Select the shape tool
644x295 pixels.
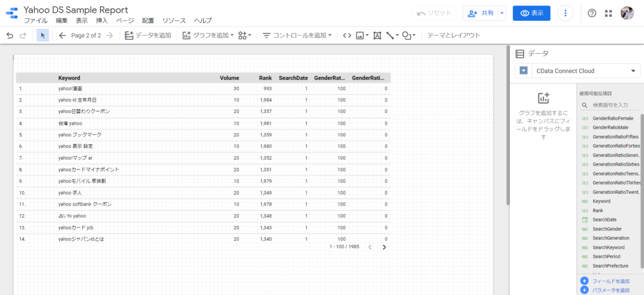(x=407, y=35)
